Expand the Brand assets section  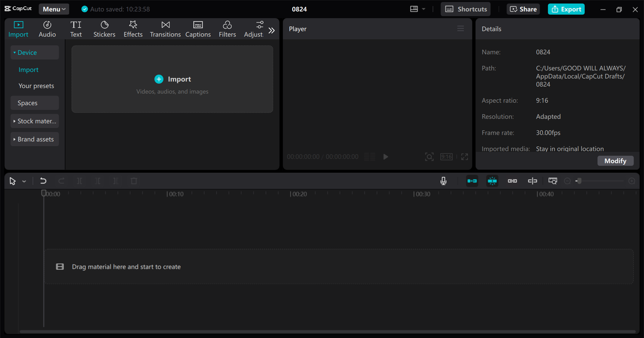(x=35, y=139)
